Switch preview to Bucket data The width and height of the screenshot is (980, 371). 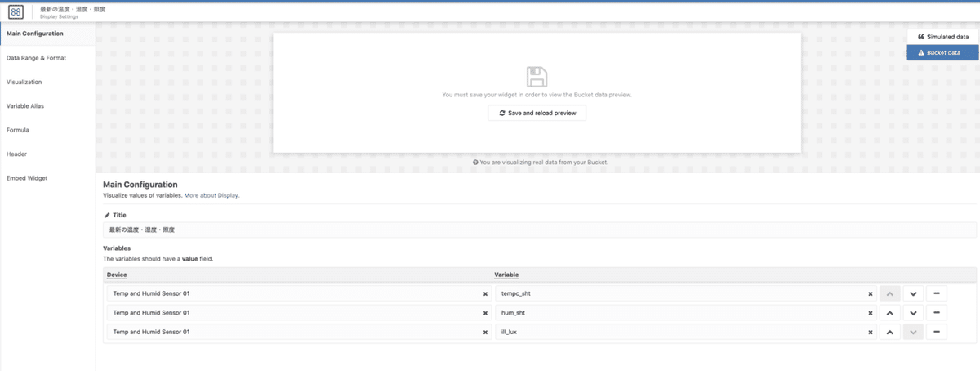pyautogui.click(x=942, y=52)
